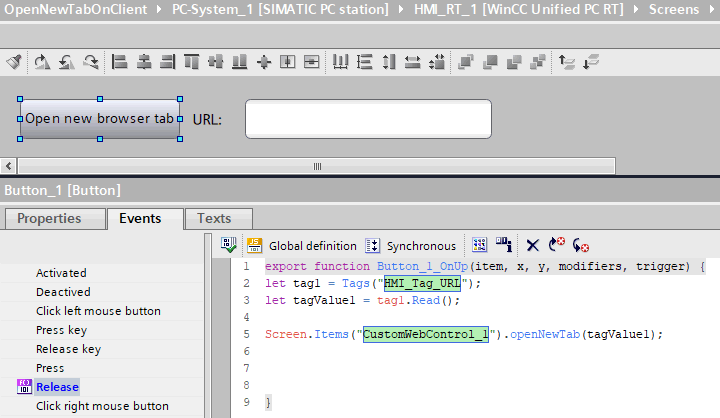Distribute objects with equal horizontal spacing
This screenshot has height=418, width=720.
click(340, 62)
